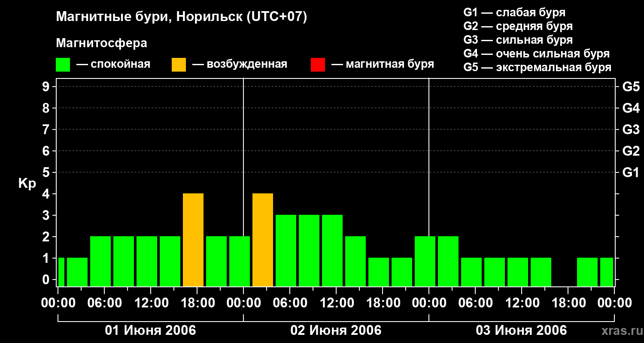Screen dimensions: 644x343
Task: Click the 12:00 time label of 02 Июня 2006
Action: (x=336, y=303)
